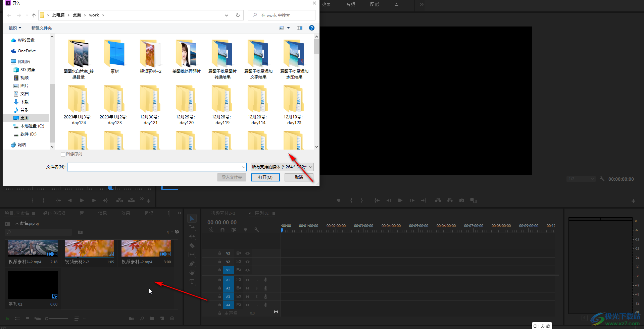Switch to the 媒体浏览器 tab
The image size is (644, 329).
click(54, 213)
